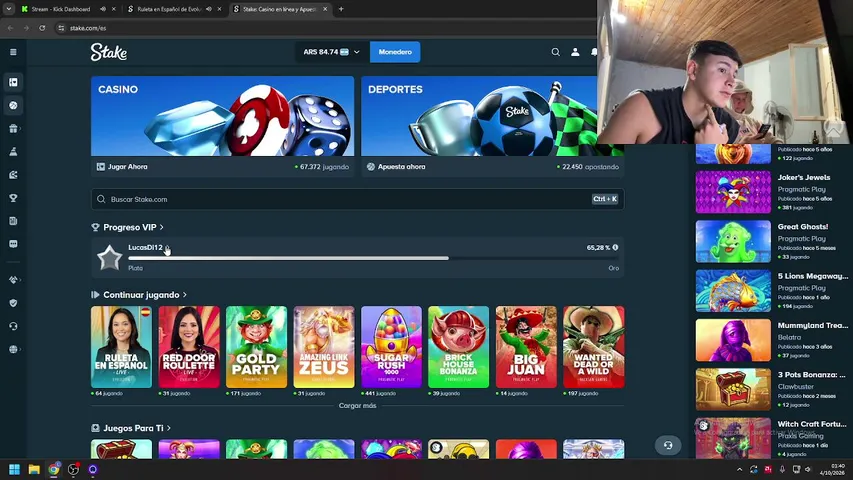Open Joker's Jewels in the side list
The image size is (853, 480).
772,192
